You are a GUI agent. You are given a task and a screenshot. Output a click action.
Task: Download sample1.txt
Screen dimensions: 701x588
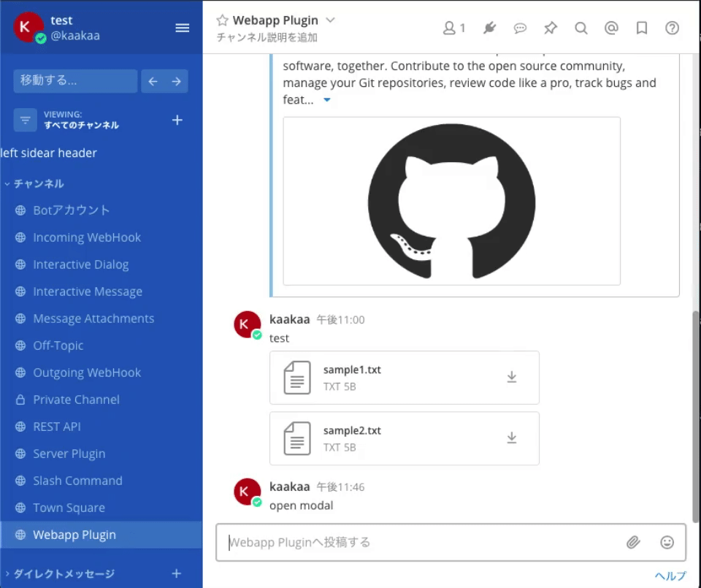point(512,378)
